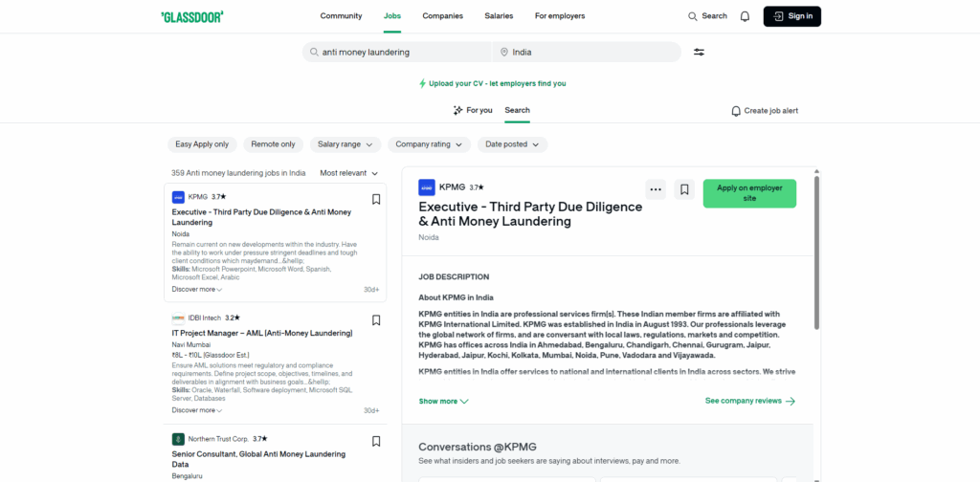Click job keyword field 'anti money laundering'
The width and height of the screenshot is (980, 482).
(397, 53)
